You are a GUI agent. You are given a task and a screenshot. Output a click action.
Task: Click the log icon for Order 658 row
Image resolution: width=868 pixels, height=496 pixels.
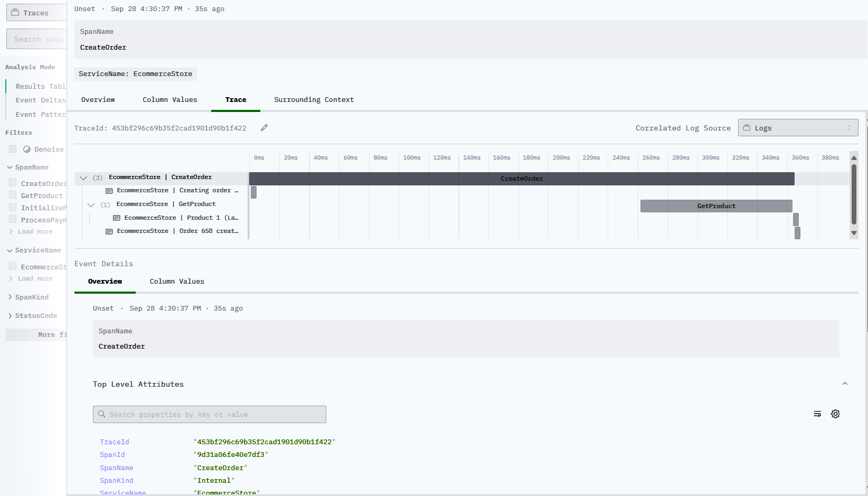point(109,231)
